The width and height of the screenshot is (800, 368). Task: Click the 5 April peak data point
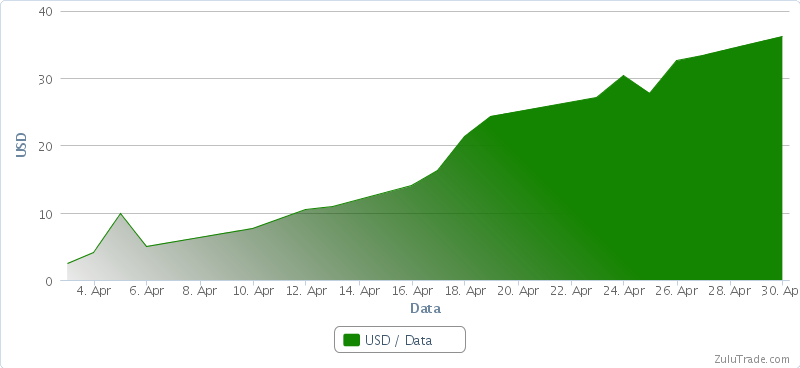(x=120, y=213)
